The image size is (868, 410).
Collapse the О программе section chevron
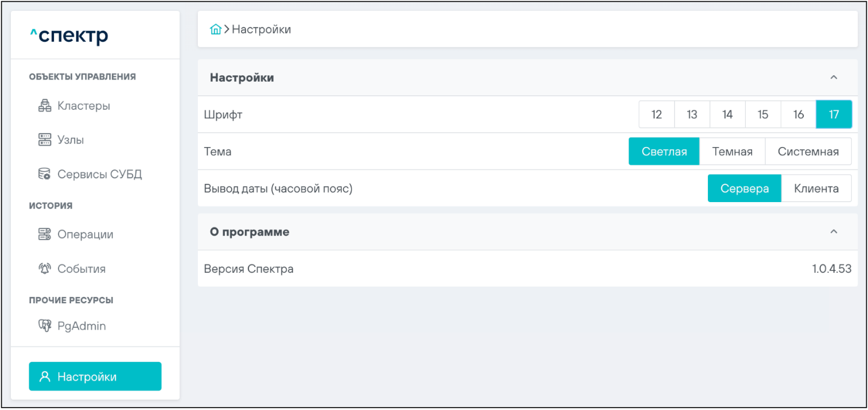[834, 232]
